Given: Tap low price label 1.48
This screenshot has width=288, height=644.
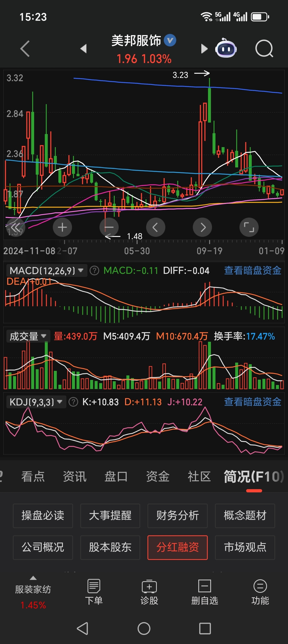Looking at the screenshot, I should coord(135,236).
